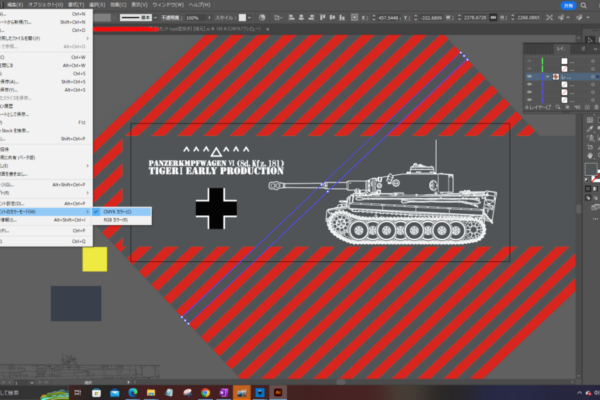This screenshot has width=600, height=400.
Task: Click target circle of the highlighted layer
Action: (593, 77)
